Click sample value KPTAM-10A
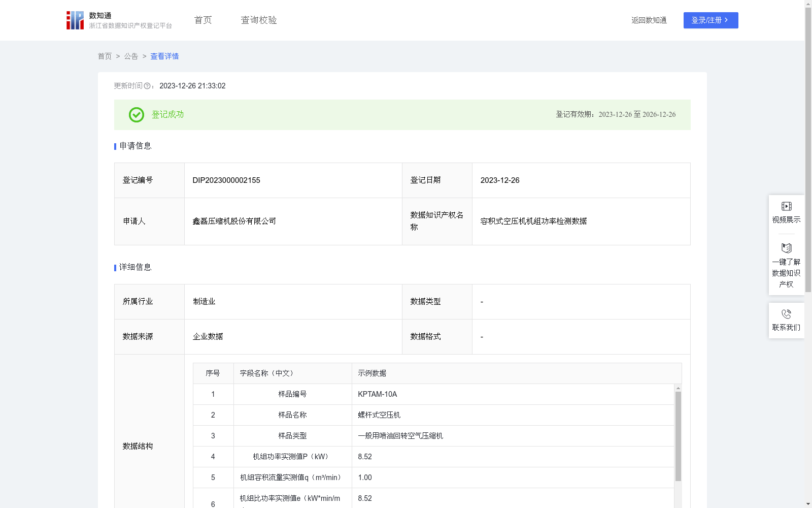Viewport: 812px width, 508px height. (378, 394)
